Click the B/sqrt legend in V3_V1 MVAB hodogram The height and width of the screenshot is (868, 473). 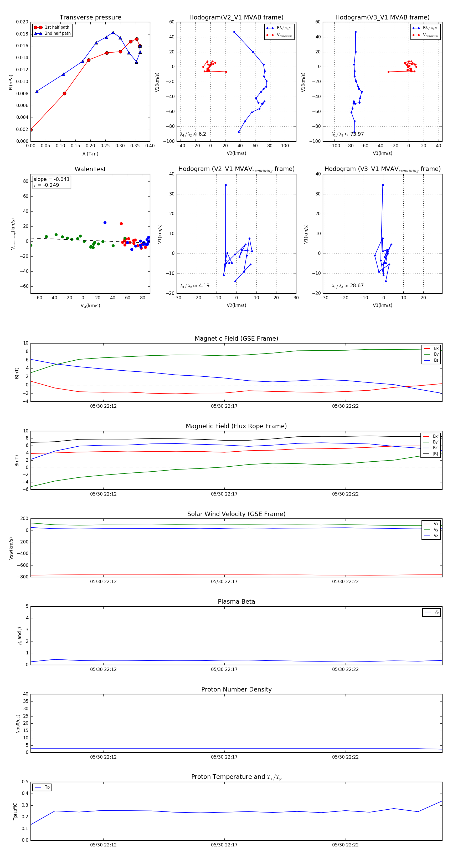coord(425,28)
